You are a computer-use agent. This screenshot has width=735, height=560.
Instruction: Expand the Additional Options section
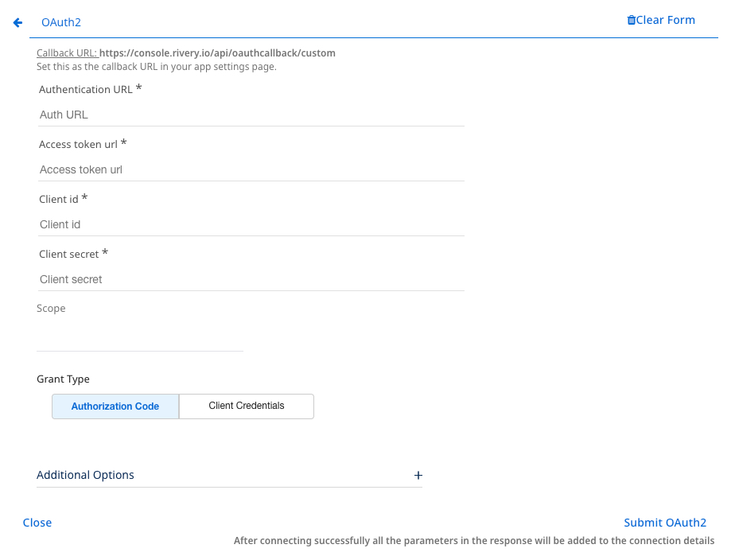coord(86,476)
